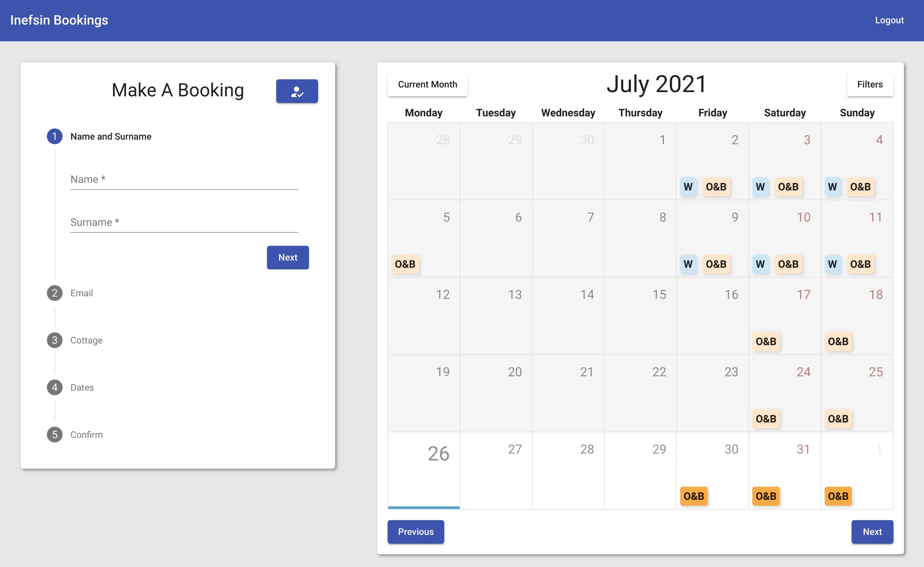
Task: Click the orange O&B badge on July 30
Action: click(693, 496)
